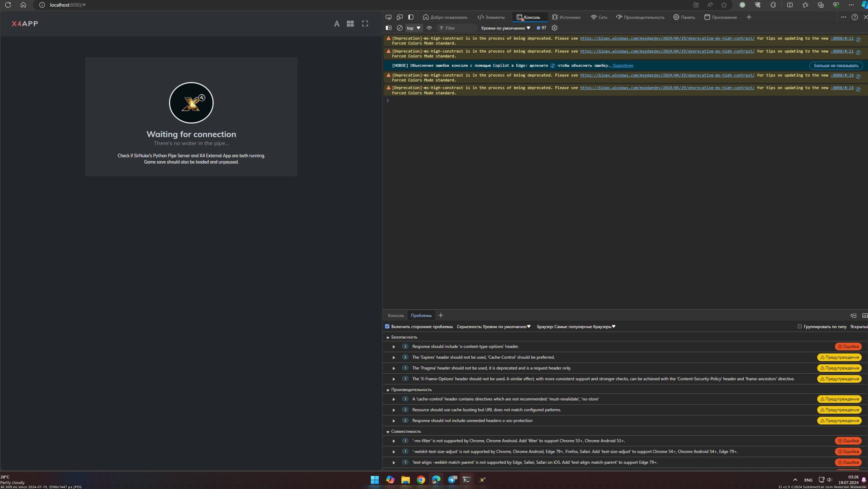Viewport: 868px width, 489px height.
Task: Click the DevTools help question-mark icon
Action: pyautogui.click(x=855, y=17)
